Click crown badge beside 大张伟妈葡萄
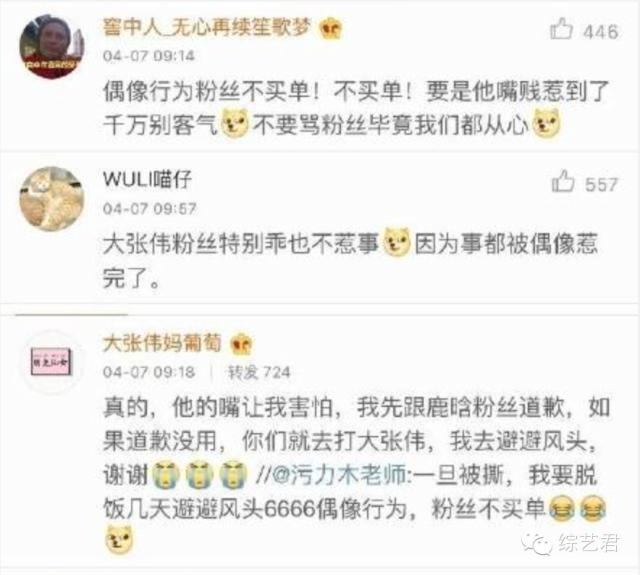640x575 pixels. (x=241, y=344)
